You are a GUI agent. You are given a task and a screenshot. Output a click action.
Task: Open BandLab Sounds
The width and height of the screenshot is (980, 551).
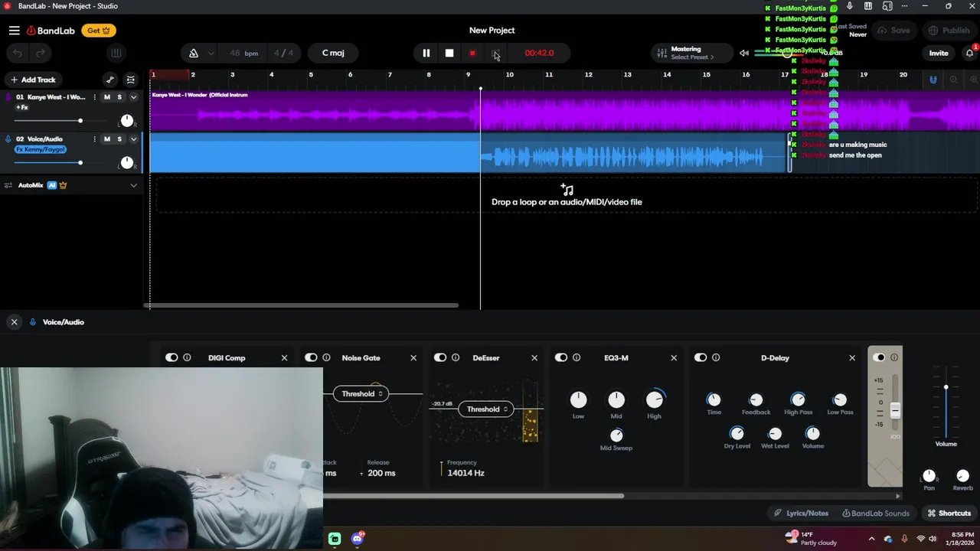(876, 514)
